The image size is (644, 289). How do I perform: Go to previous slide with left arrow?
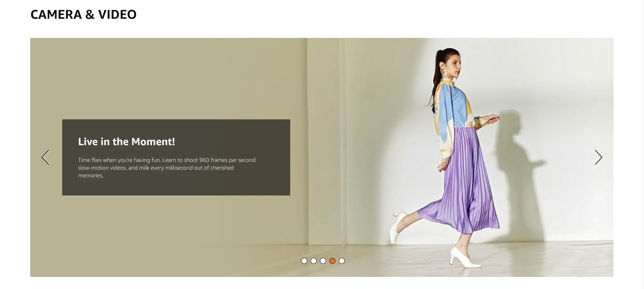(46, 157)
